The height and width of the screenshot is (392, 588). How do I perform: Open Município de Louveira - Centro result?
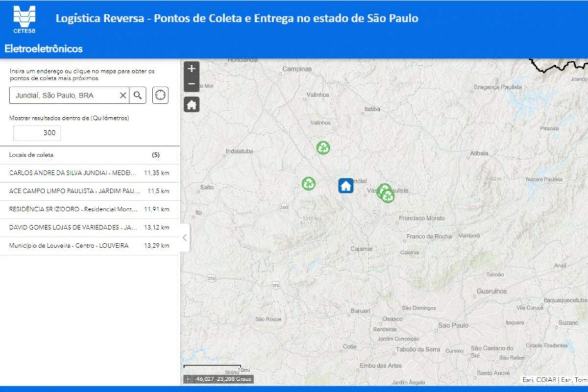coord(90,245)
